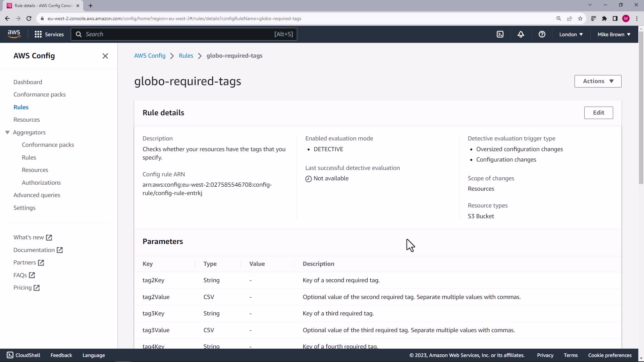The image size is (644, 362).
Task: Follow the Rules breadcrumb link
Action: (x=186, y=56)
